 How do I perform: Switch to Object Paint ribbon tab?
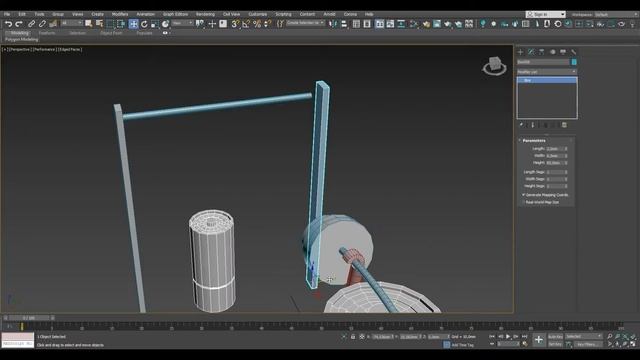click(x=111, y=33)
